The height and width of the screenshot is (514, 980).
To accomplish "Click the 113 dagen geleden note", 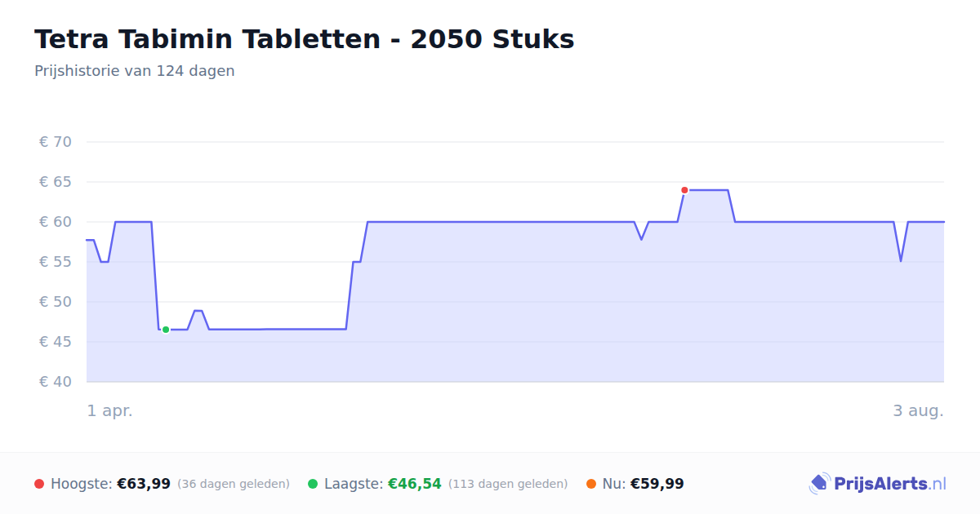I will point(508,484).
